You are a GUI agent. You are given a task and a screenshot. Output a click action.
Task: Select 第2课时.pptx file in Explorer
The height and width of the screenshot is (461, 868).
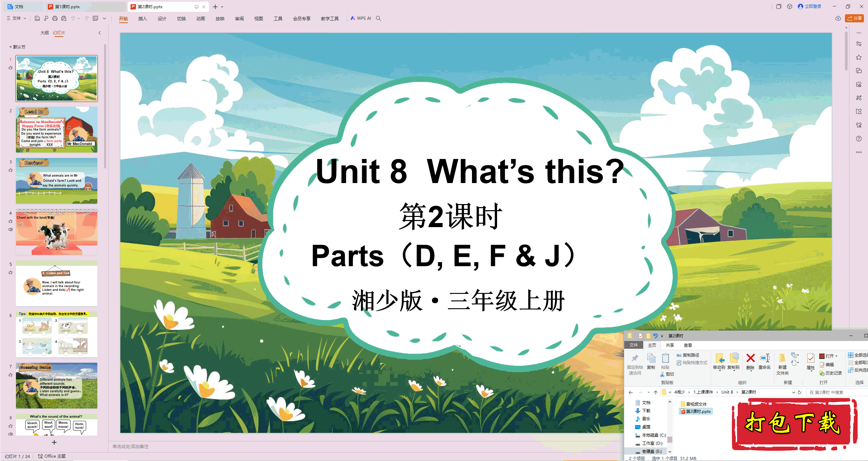coord(695,411)
